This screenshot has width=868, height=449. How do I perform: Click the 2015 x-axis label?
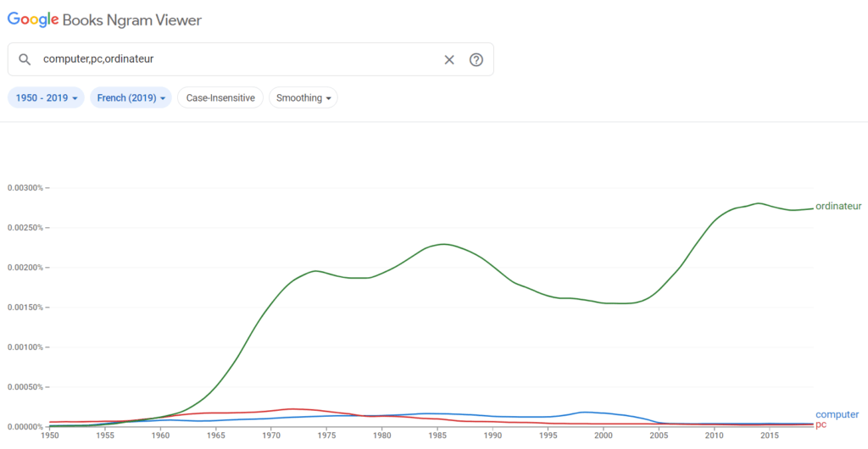pos(770,436)
